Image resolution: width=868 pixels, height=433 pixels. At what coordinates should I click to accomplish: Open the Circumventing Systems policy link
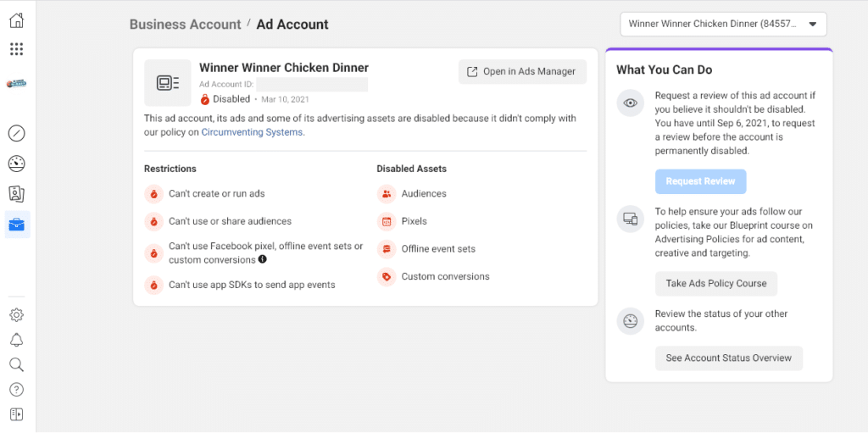(252, 132)
